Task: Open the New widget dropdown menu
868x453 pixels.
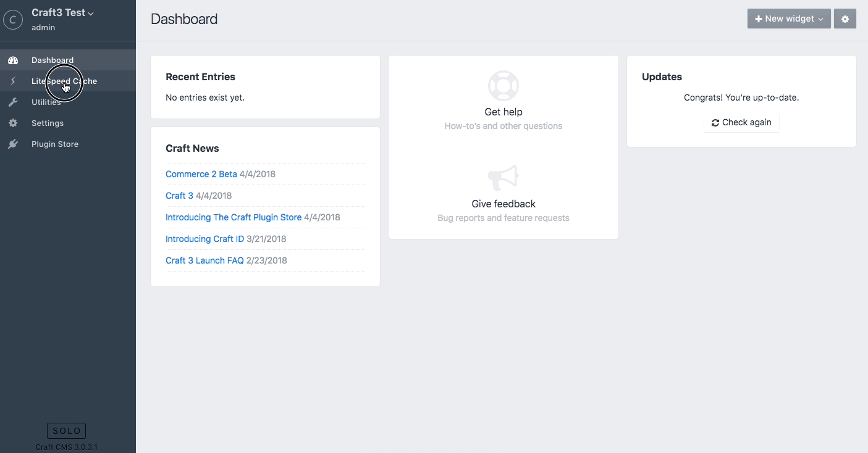Action: 789,19
